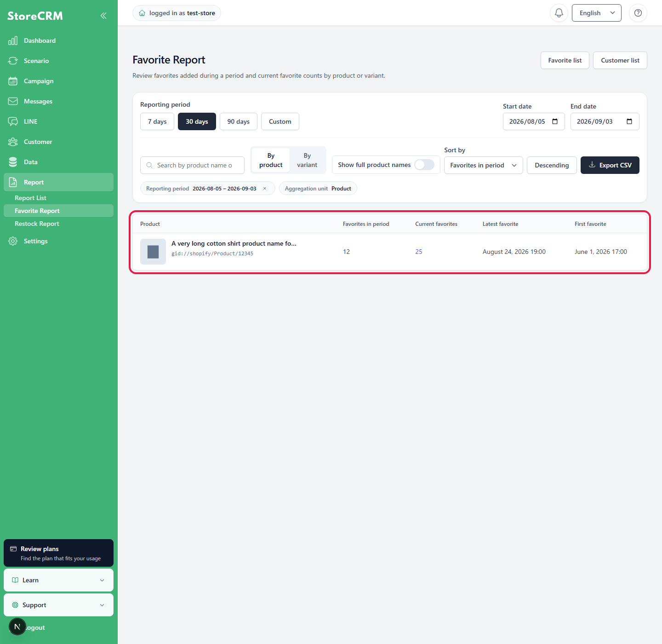Click the Data database icon

click(13, 162)
